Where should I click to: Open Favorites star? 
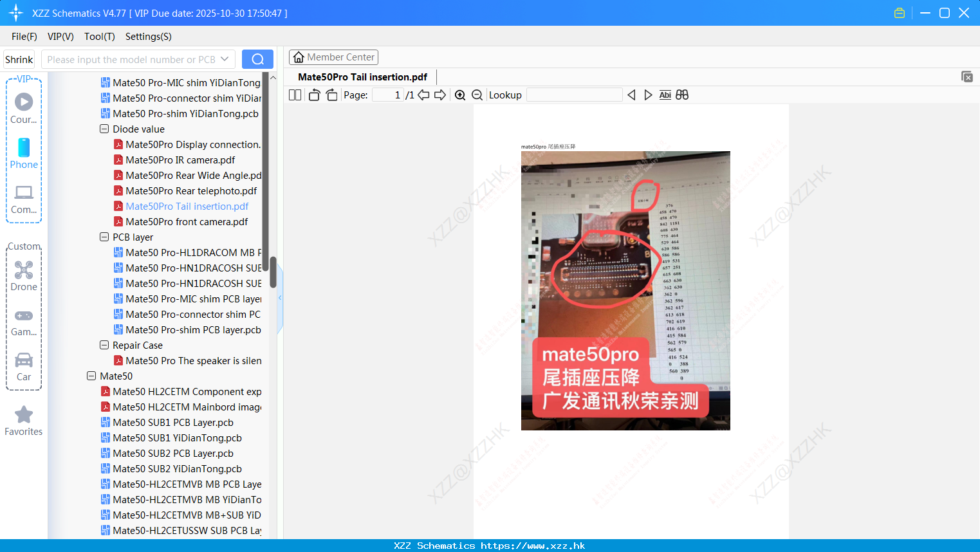pyautogui.click(x=24, y=421)
